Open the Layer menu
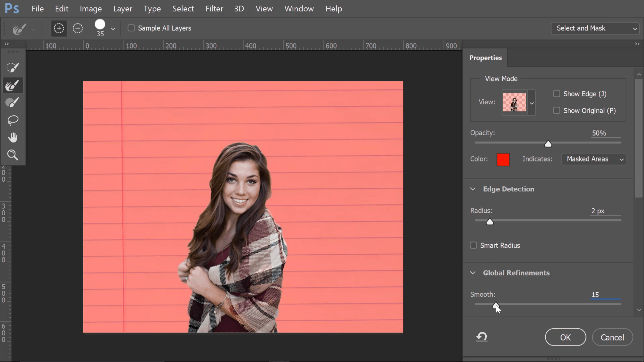 (x=123, y=9)
